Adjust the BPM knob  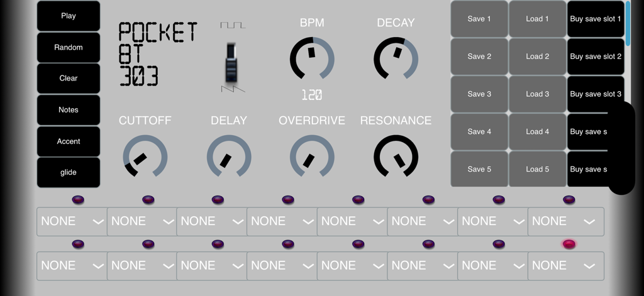(312, 58)
